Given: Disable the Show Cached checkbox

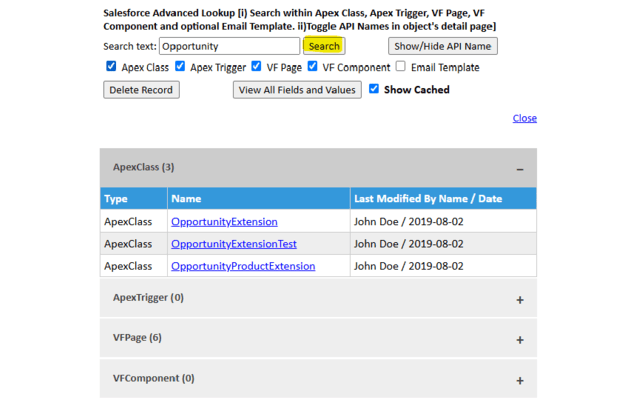Looking at the screenshot, I should (374, 89).
